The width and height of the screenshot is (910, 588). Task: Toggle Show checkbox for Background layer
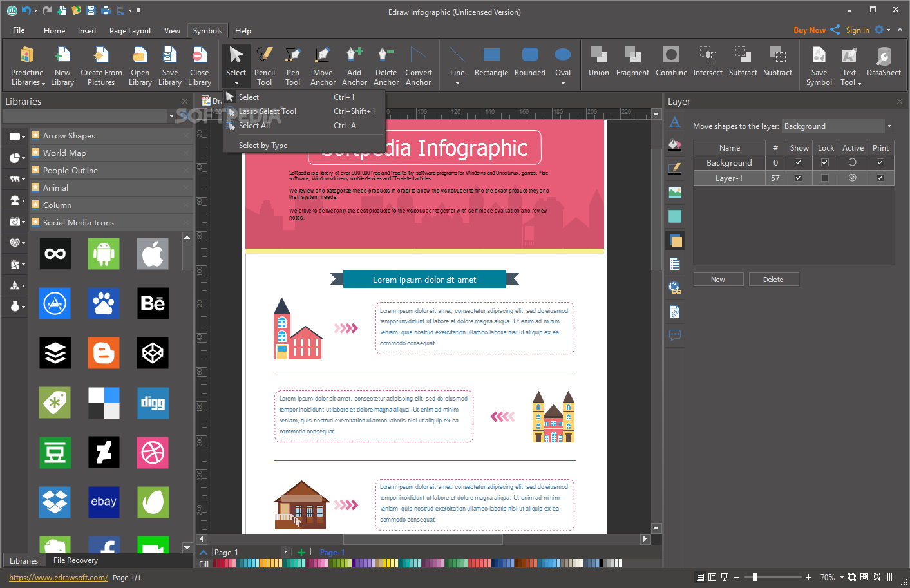pos(799,162)
